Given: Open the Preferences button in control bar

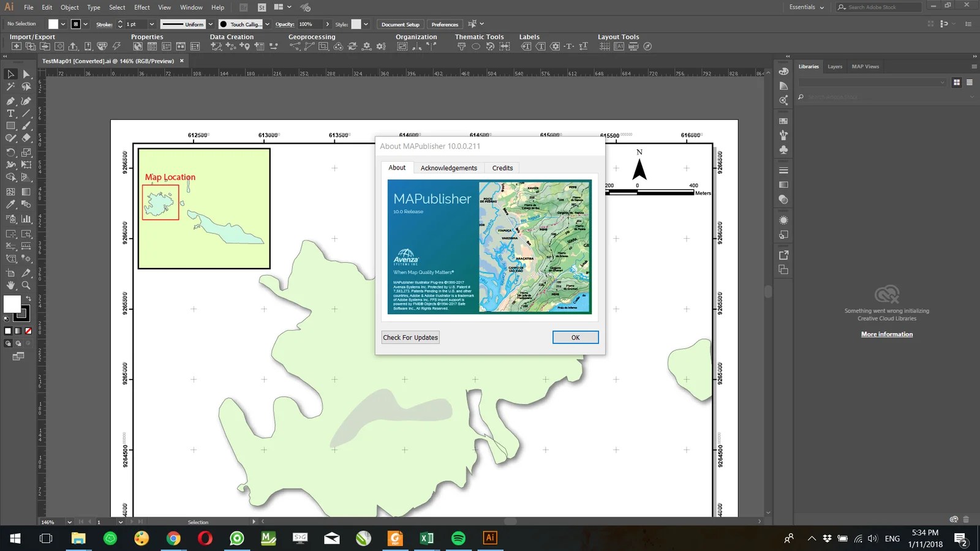Looking at the screenshot, I should 445,24.
